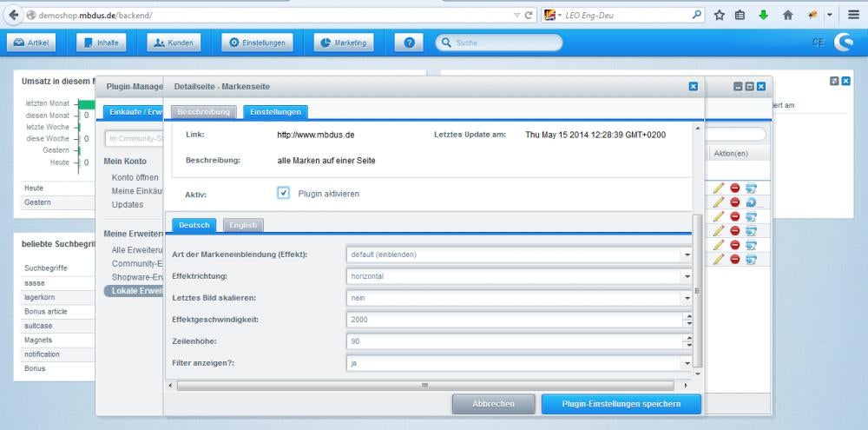Click the Abbrechen button
Screen dimensions: 868x430
[493, 404]
